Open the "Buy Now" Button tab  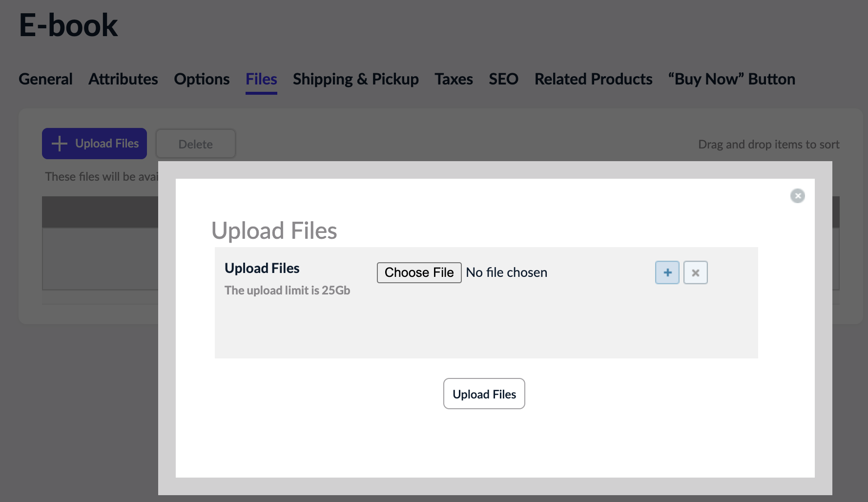click(732, 79)
